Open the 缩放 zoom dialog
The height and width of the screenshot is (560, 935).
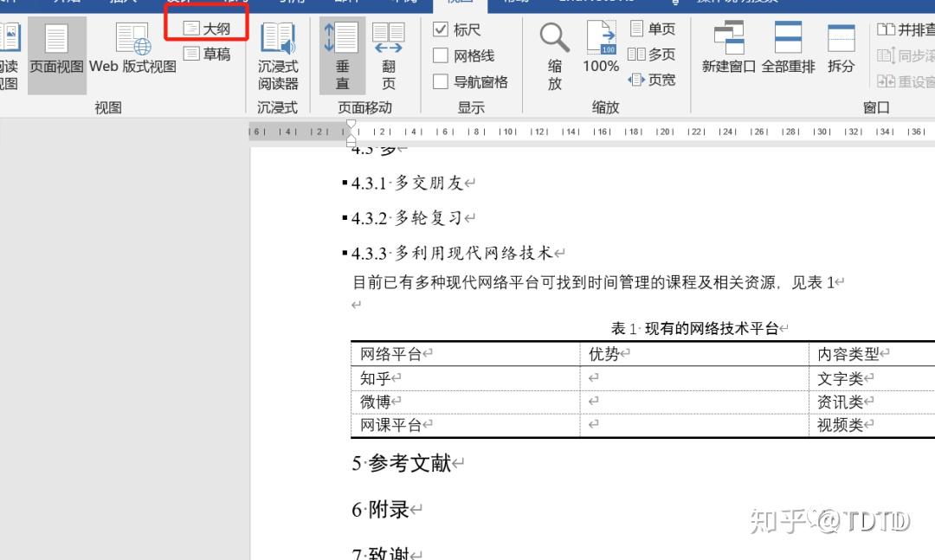[x=555, y=55]
